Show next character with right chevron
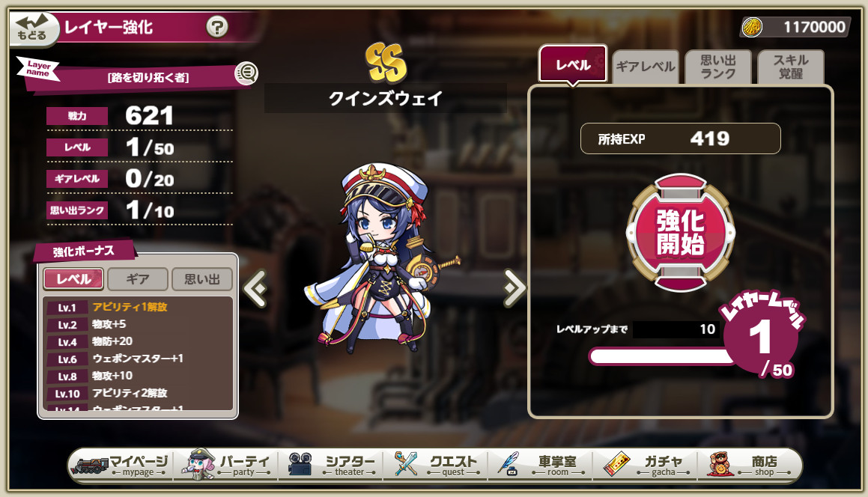Image resolution: width=868 pixels, height=497 pixels. coord(515,287)
